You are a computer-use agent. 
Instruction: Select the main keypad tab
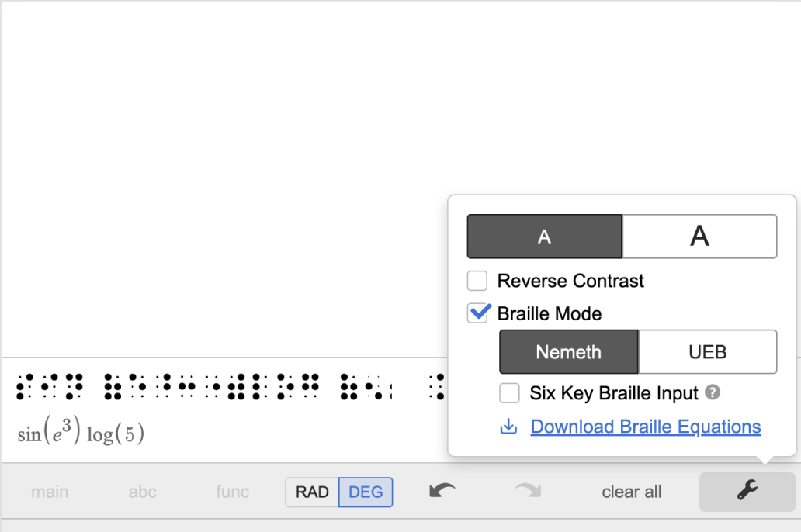point(50,492)
